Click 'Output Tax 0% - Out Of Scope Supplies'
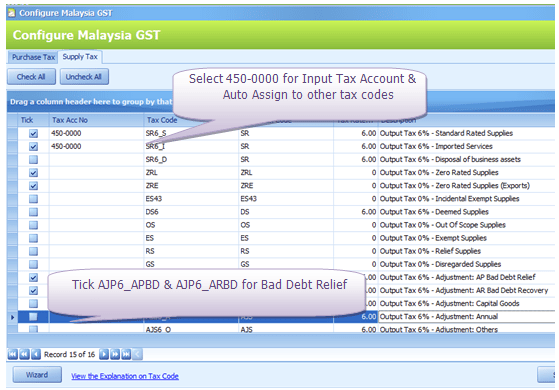This screenshot has height=390, width=559. pos(443,225)
